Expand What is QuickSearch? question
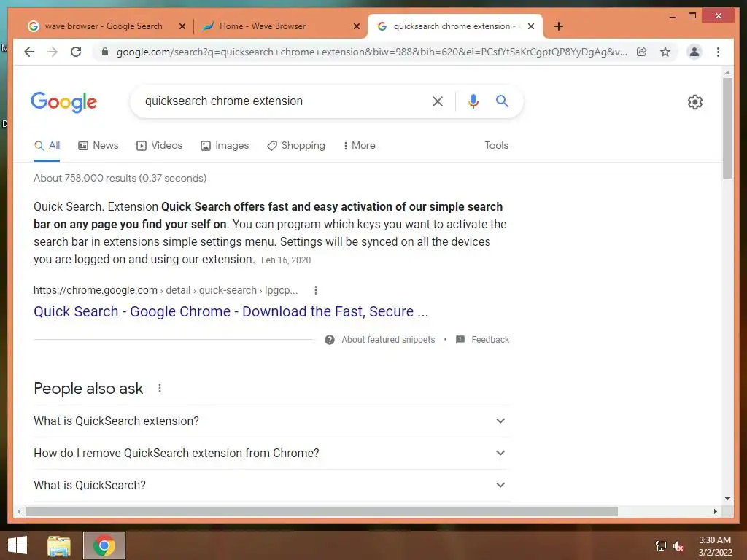This screenshot has width=747, height=560. pos(271,485)
